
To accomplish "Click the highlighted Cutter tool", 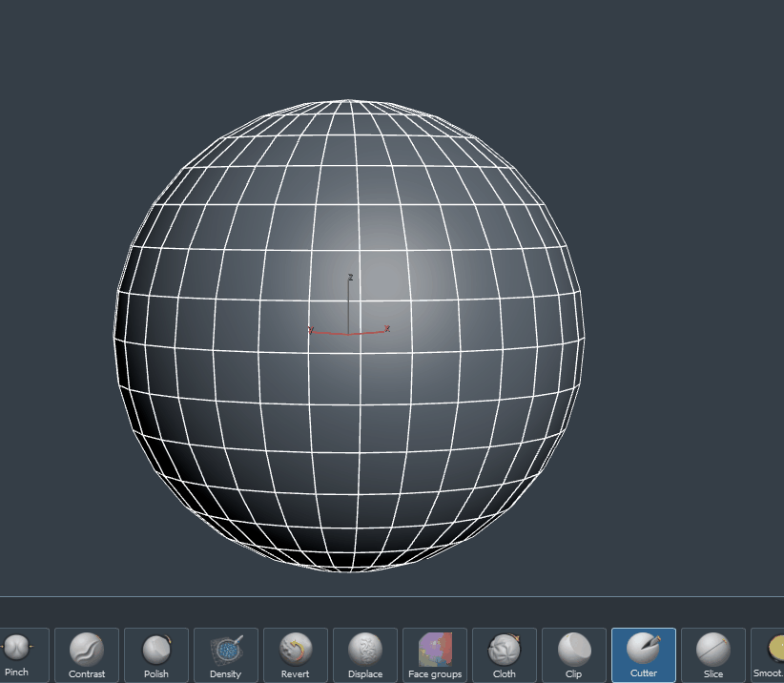I will pos(644,655).
